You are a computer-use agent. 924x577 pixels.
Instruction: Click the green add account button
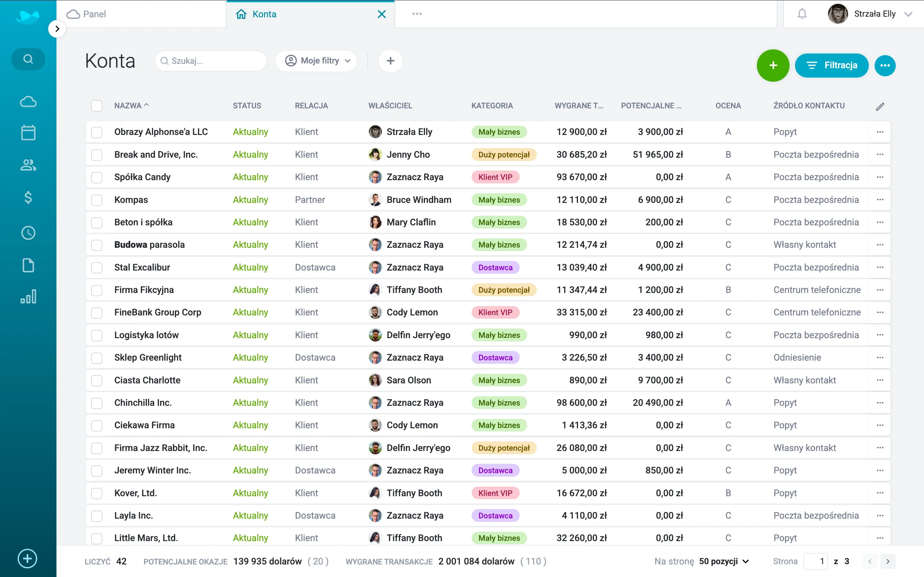pos(773,65)
